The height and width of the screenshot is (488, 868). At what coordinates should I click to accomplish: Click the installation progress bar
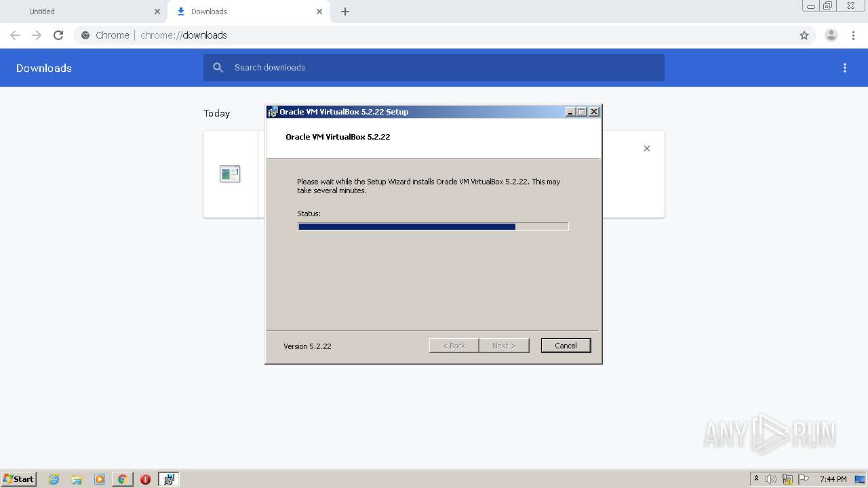click(433, 227)
